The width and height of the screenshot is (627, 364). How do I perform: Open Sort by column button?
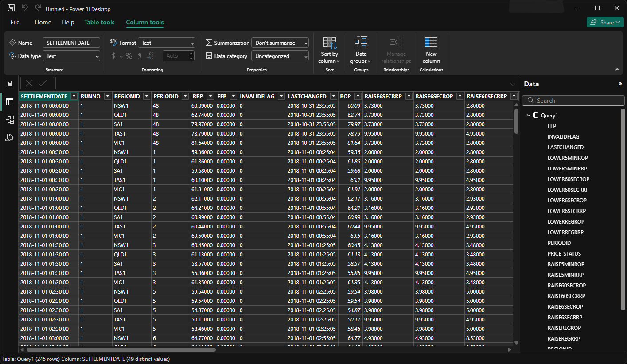(329, 50)
